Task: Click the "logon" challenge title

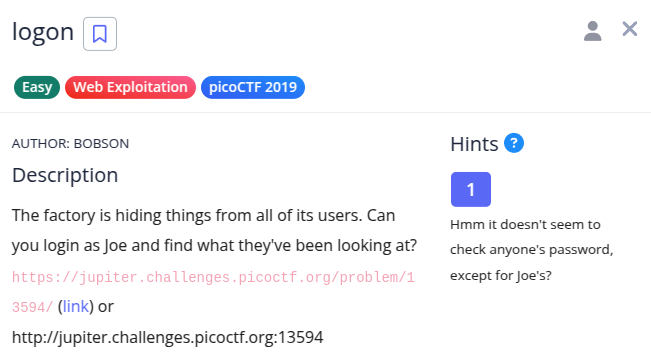Action: pos(43,32)
